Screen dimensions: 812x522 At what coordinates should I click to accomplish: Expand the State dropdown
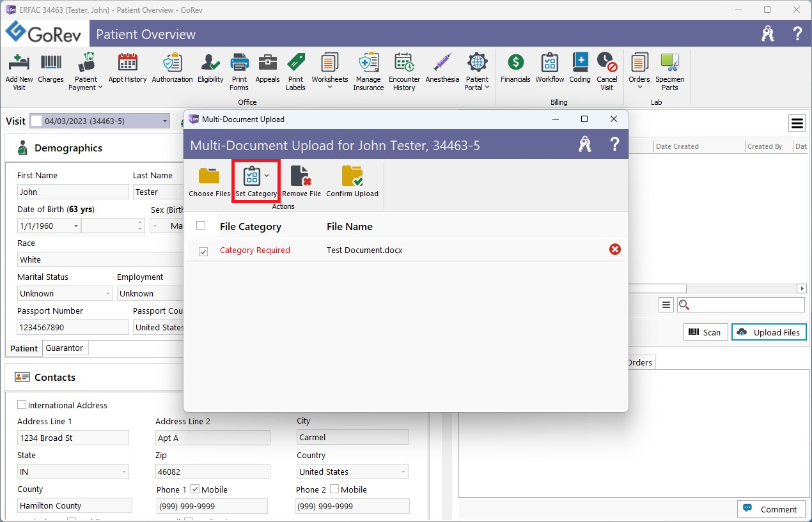(123, 472)
